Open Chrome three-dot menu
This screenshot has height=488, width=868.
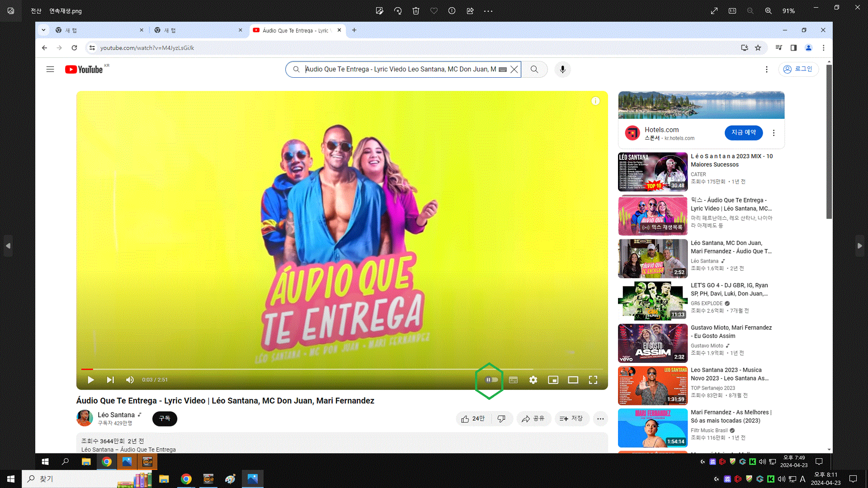click(x=824, y=48)
